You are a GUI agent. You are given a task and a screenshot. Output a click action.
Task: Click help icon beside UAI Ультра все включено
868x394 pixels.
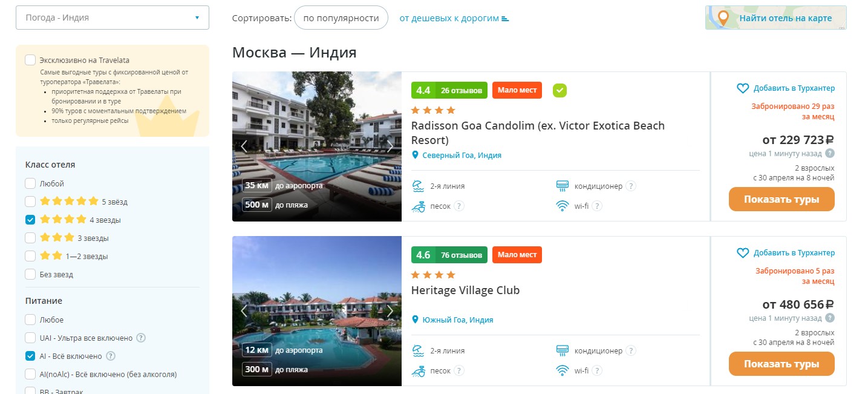coord(141,338)
